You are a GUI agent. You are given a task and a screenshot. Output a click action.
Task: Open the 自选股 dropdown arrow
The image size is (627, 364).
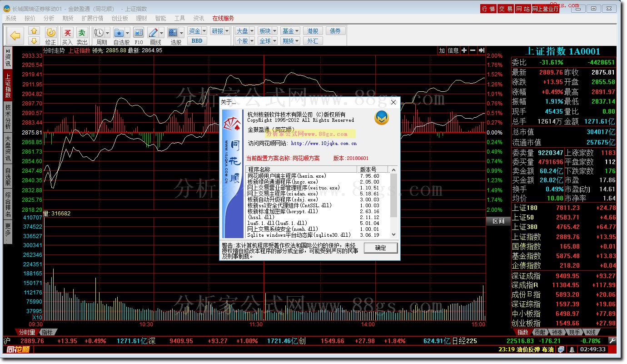[127, 33]
